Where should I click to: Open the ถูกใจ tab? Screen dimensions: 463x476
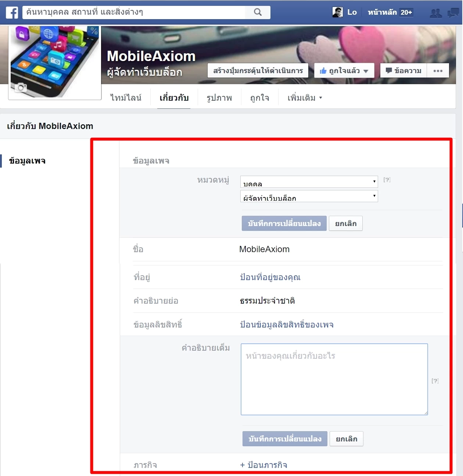click(x=259, y=98)
